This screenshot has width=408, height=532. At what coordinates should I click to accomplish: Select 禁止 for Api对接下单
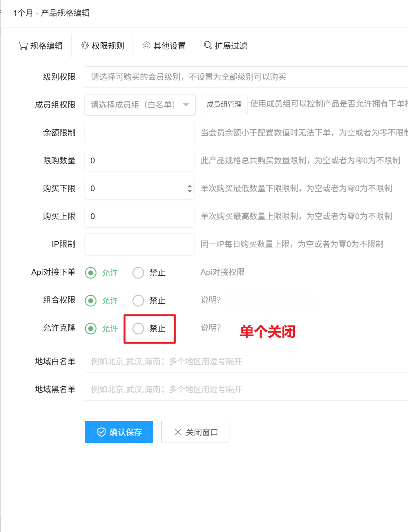point(138,273)
